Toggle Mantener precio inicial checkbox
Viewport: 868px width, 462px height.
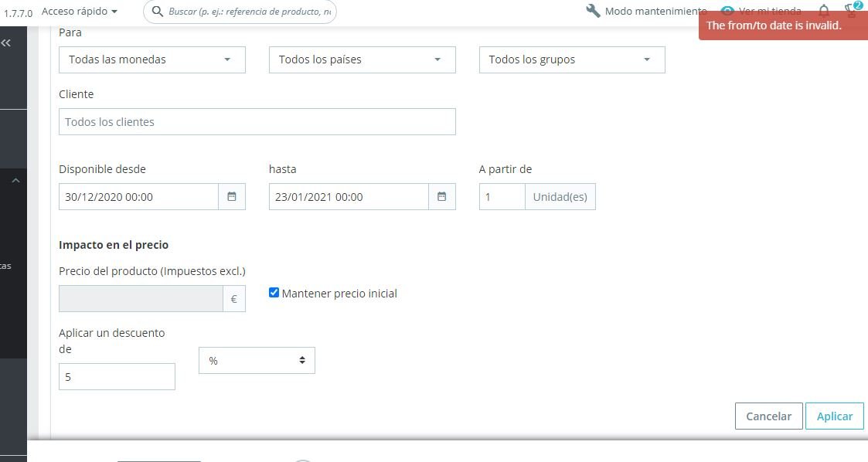[274, 293]
